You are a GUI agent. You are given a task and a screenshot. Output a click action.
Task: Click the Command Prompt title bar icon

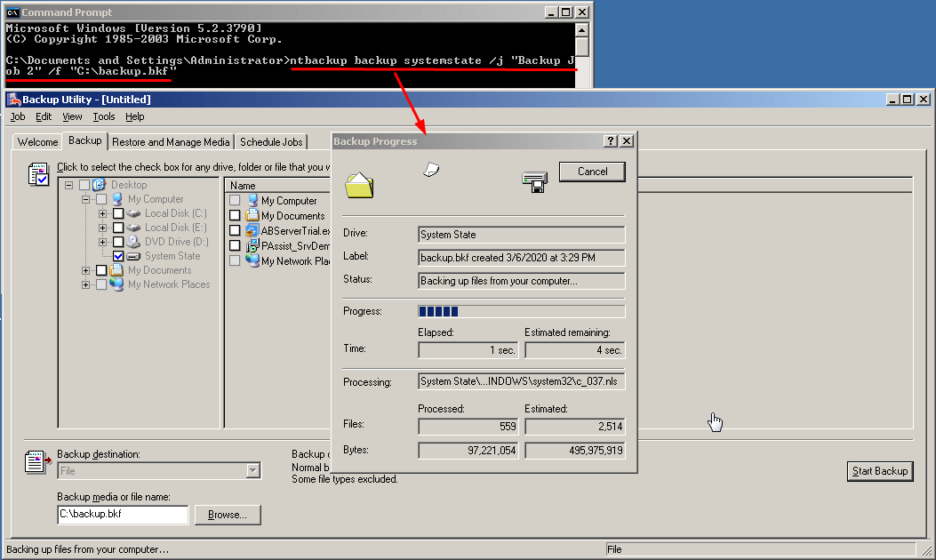(12, 12)
